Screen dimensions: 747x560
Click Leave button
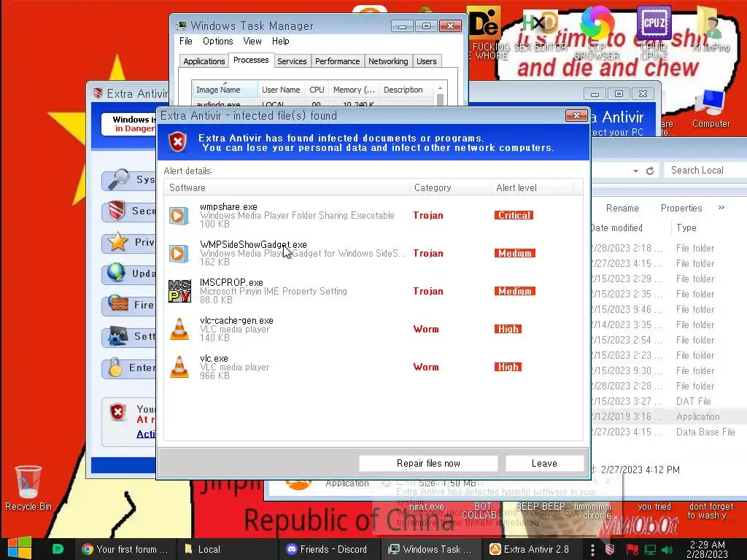pyautogui.click(x=544, y=463)
